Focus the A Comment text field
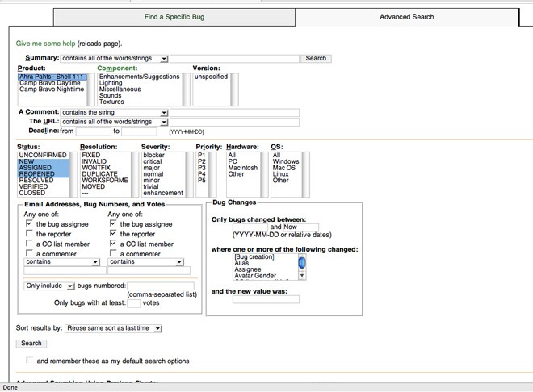Image resolution: width=533 pixels, height=392 pixels. (x=234, y=113)
